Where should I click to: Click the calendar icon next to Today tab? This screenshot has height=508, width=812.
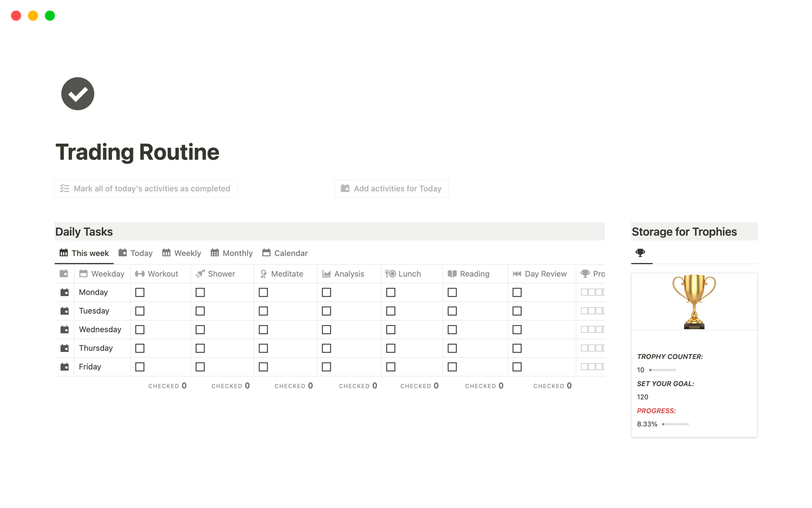click(123, 253)
